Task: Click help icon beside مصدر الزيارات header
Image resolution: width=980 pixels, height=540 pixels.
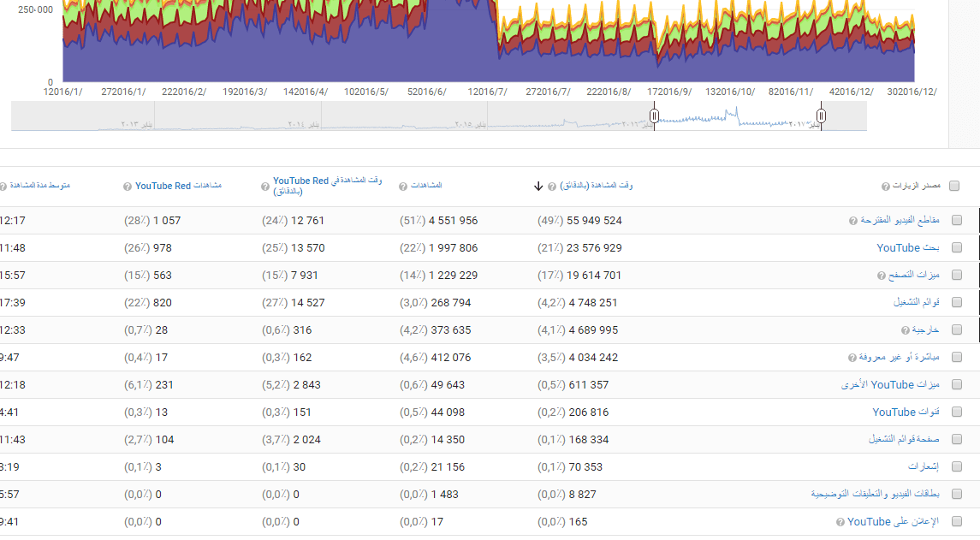Action: (x=886, y=186)
